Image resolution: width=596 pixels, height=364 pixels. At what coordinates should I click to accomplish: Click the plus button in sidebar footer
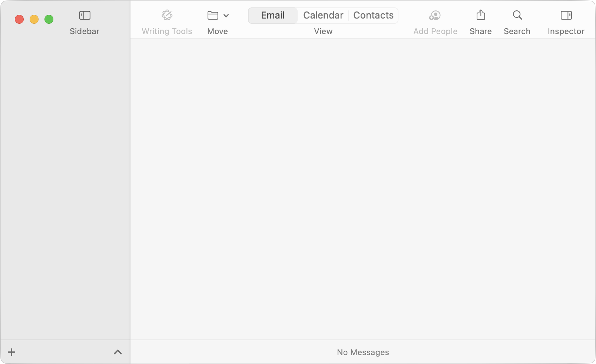click(x=11, y=352)
